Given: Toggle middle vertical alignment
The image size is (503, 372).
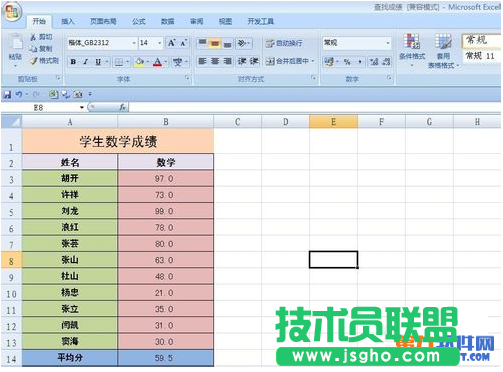Looking at the screenshot, I should click(x=215, y=43).
